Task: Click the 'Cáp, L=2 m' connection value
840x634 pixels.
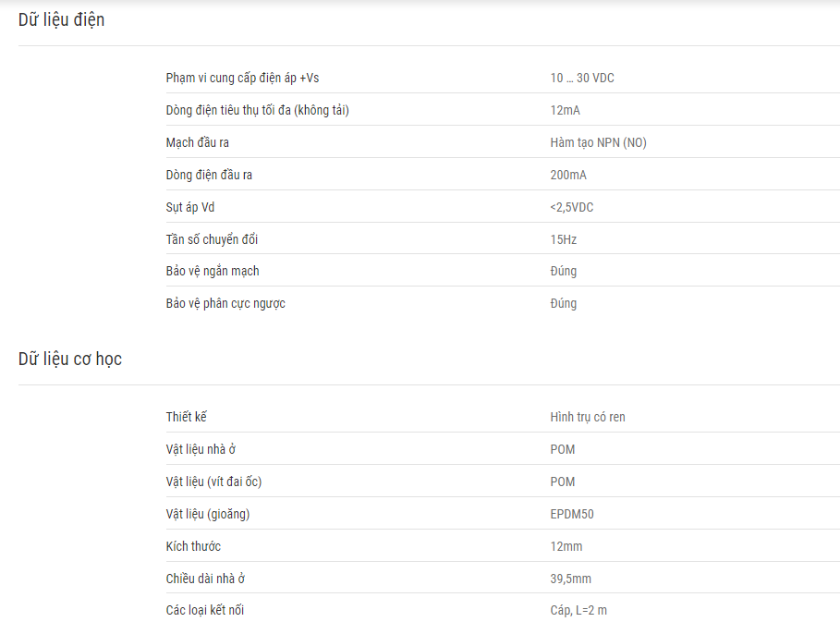Action: coord(578,611)
